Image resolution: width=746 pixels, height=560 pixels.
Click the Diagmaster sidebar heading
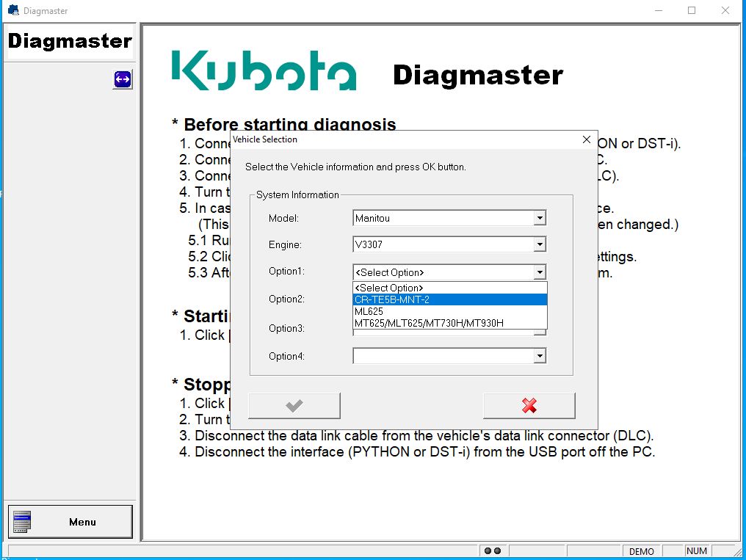pos(70,41)
